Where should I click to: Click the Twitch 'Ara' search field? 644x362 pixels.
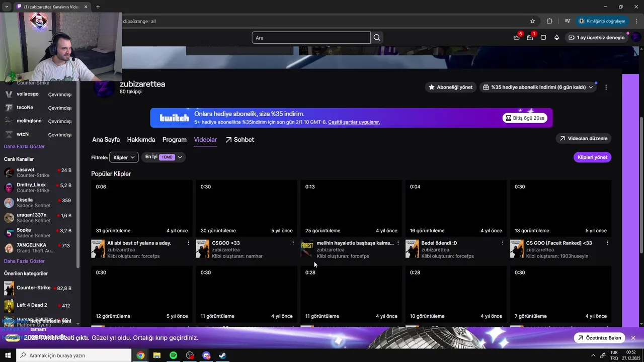(x=311, y=38)
